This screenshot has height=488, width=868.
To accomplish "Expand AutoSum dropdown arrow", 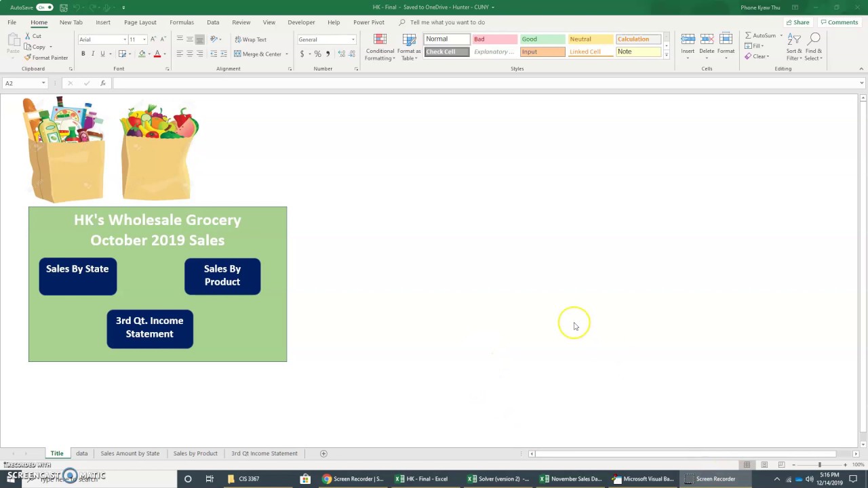I will (x=781, y=35).
